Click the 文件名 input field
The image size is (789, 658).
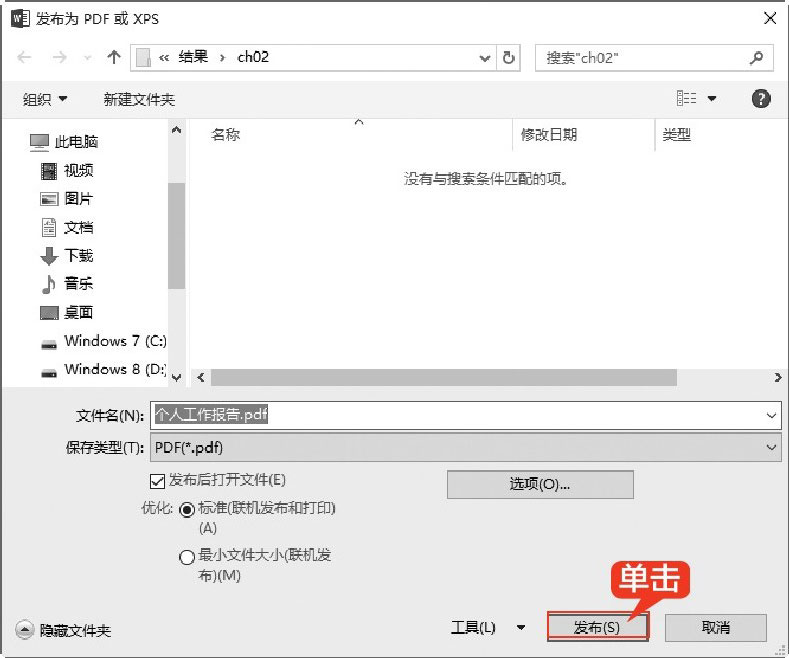(x=465, y=416)
